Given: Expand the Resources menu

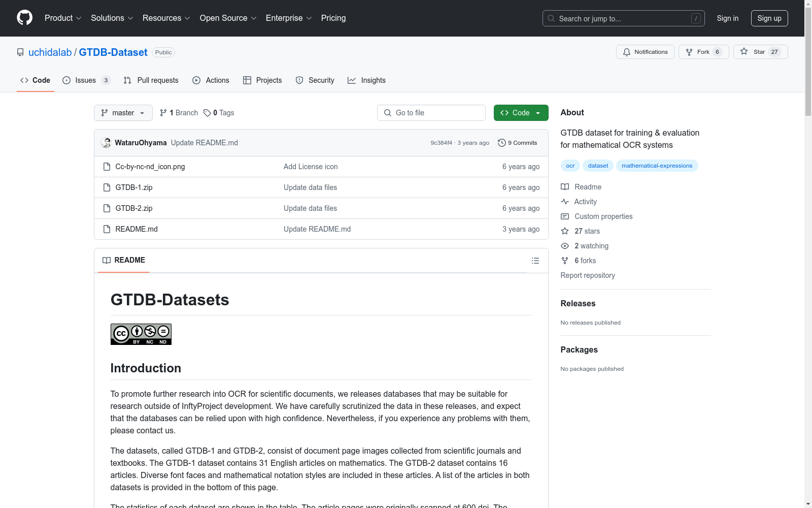Looking at the screenshot, I should coord(166,18).
